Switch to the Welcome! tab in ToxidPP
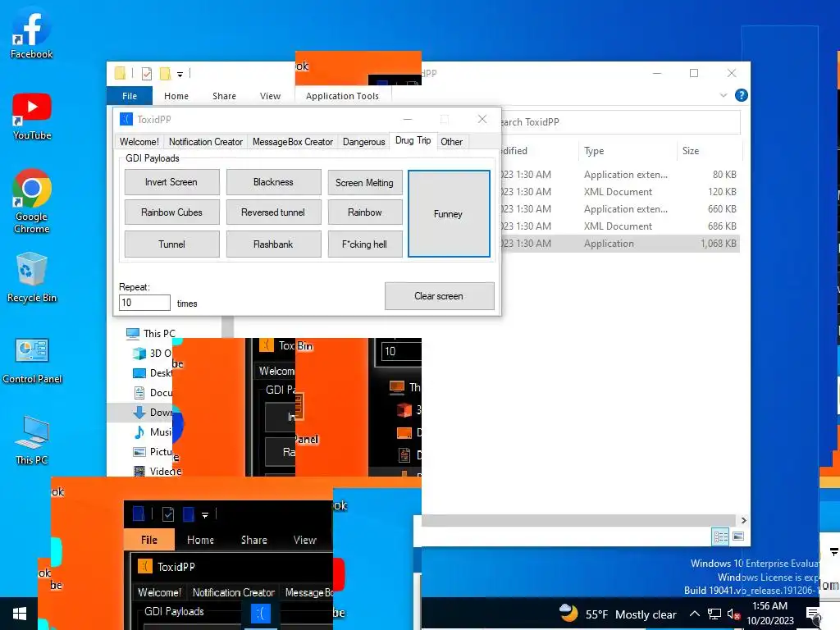Screen dimensions: 840x630 click(139, 142)
